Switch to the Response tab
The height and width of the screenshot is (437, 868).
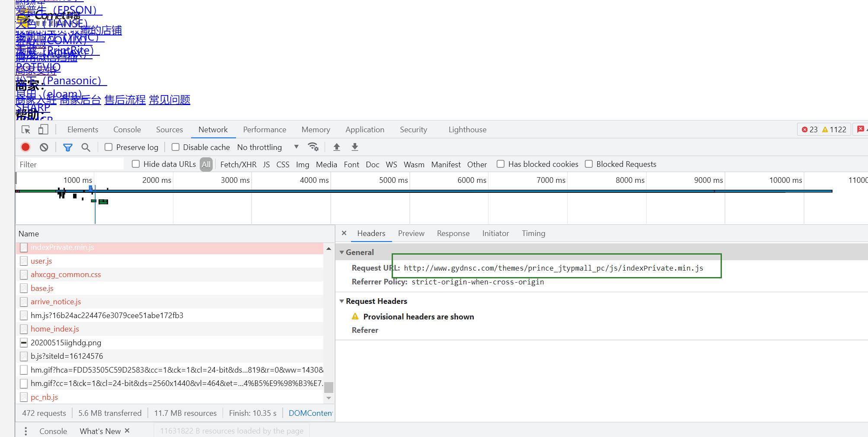point(453,233)
